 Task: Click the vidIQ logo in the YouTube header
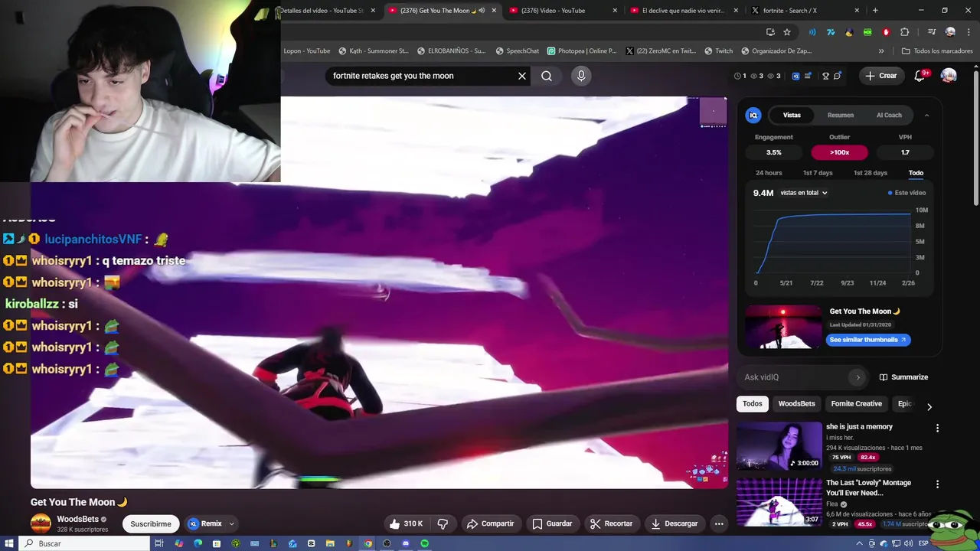click(x=795, y=76)
